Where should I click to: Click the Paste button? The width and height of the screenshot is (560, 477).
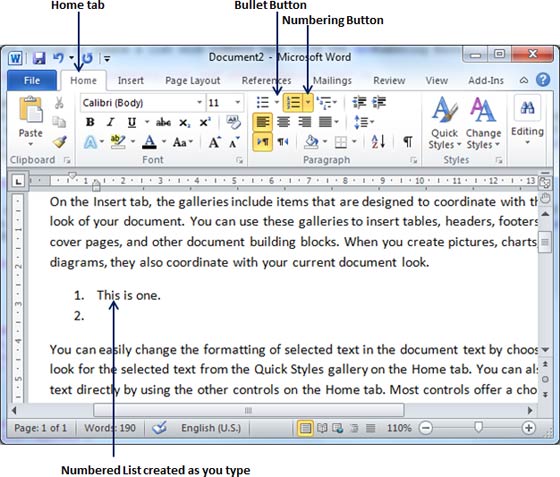click(x=31, y=121)
